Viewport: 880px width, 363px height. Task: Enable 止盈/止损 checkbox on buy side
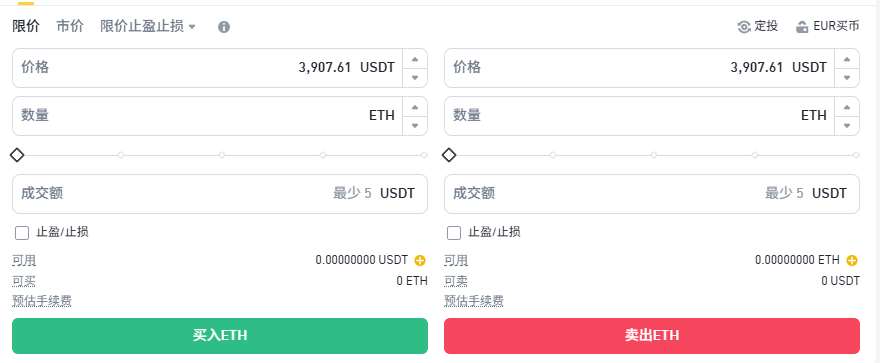(22, 233)
